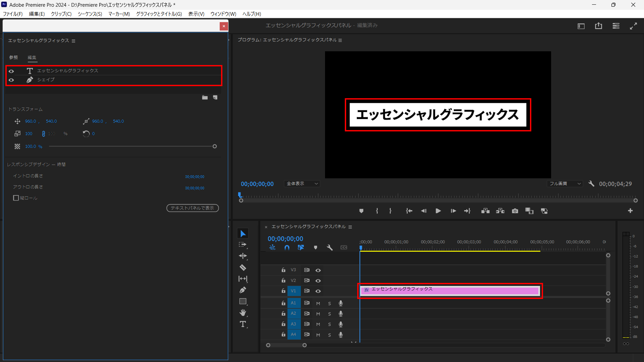Viewport: 644px width, 362px height.
Task: Toggle full screen video icon
Action: pos(633,26)
